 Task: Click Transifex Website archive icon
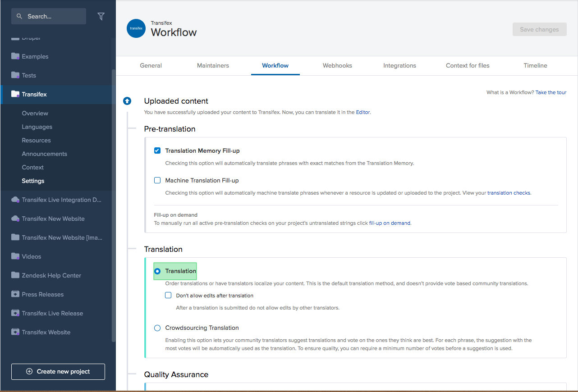tap(15, 332)
